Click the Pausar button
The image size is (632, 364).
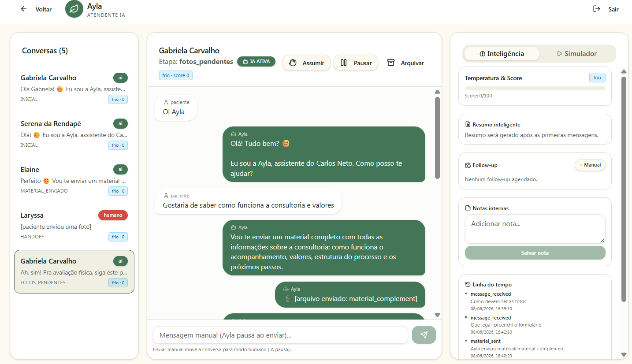[356, 63]
